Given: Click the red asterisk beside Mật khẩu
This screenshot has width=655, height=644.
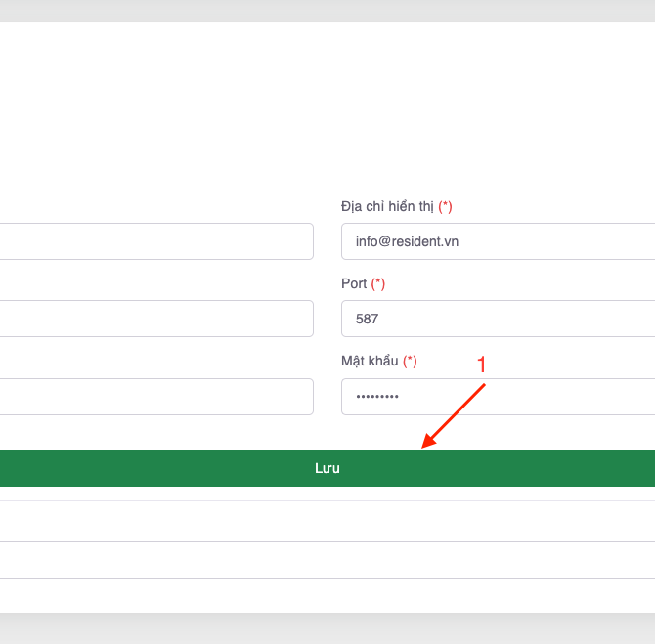Looking at the screenshot, I should pos(410,361).
